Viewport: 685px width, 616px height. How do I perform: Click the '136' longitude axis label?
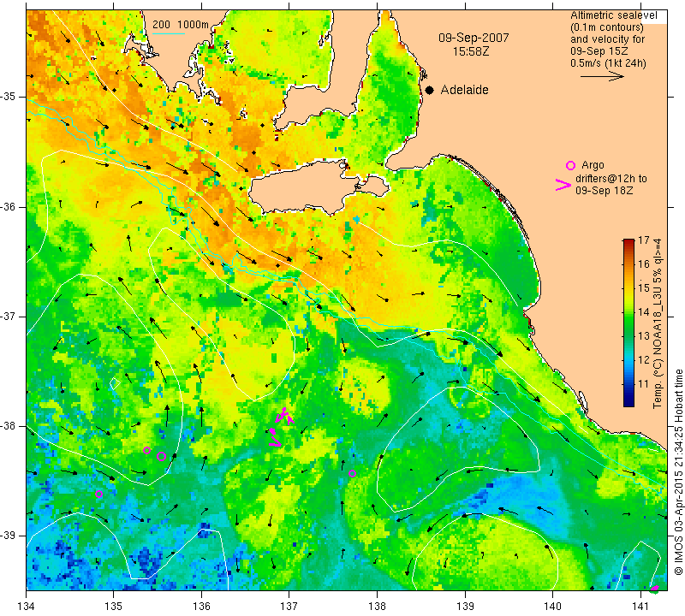(x=201, y=607)
